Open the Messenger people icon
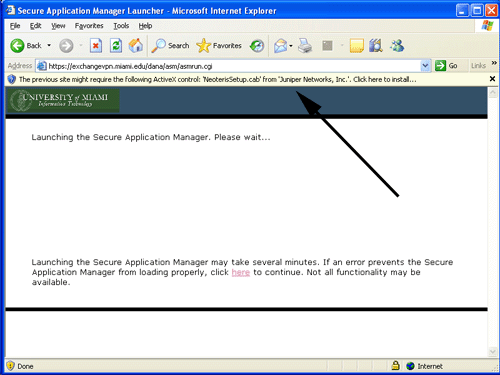Viewport: 500px width, 375px height. tap(397, 46)
